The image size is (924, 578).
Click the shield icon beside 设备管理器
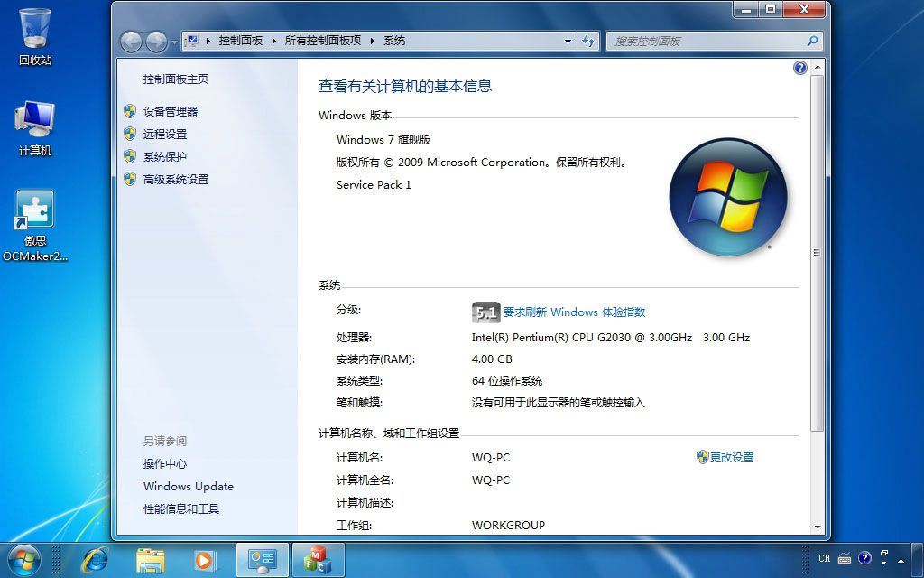coord(130,111)
